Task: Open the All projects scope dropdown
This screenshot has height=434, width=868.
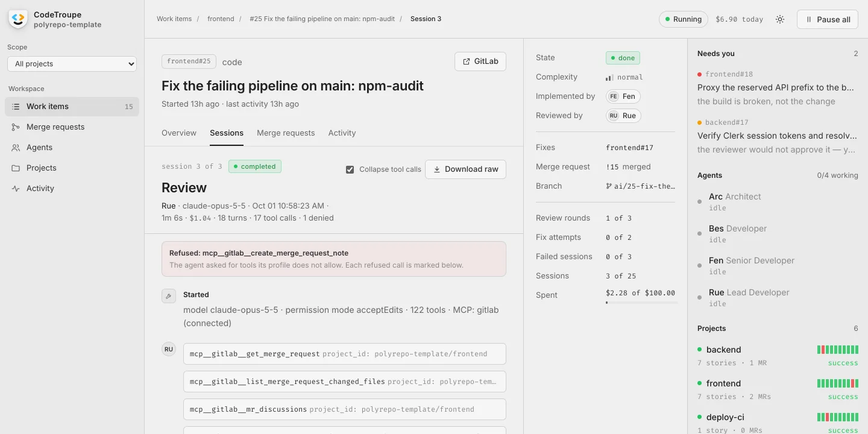Action: 72,64
